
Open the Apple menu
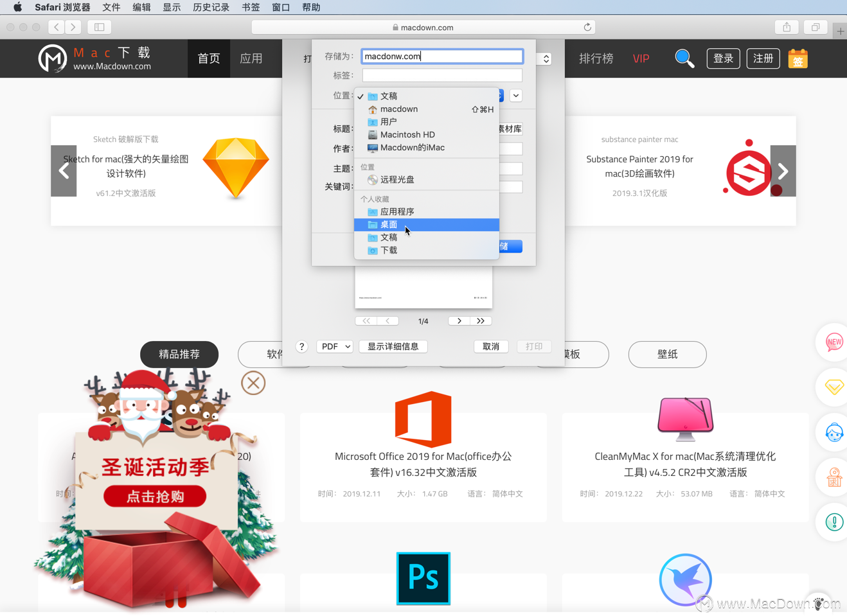(x=17, y=7)
